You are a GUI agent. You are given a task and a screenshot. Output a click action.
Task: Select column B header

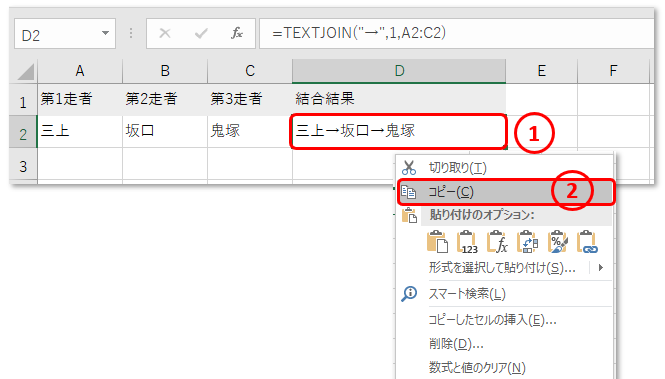[165, 71]
